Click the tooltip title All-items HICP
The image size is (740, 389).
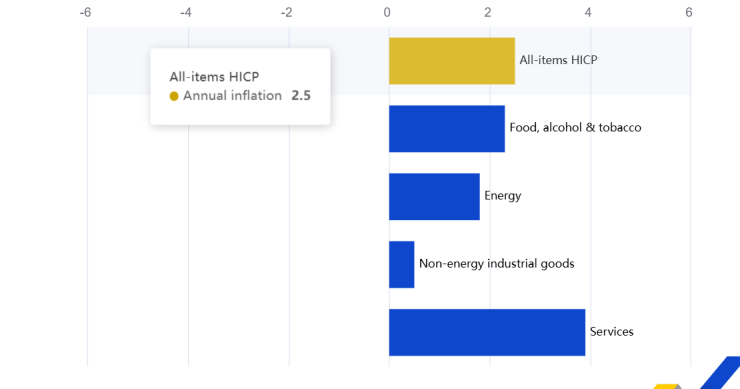[214, 76]
